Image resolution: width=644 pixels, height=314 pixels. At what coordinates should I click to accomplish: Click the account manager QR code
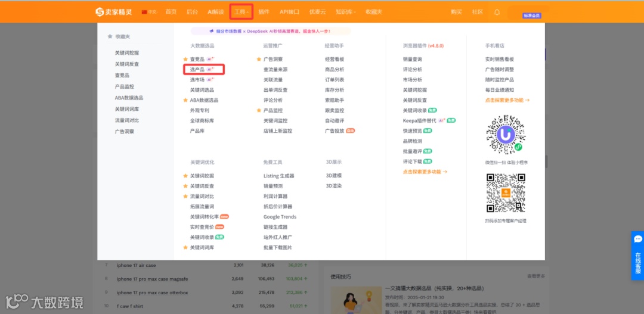coord(506,192)
